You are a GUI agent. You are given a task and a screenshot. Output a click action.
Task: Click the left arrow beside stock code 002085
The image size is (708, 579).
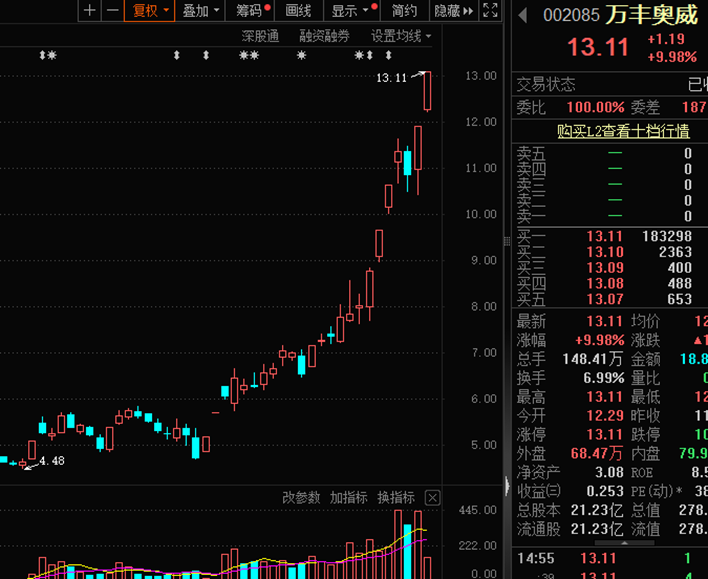(x=522, y=14)
